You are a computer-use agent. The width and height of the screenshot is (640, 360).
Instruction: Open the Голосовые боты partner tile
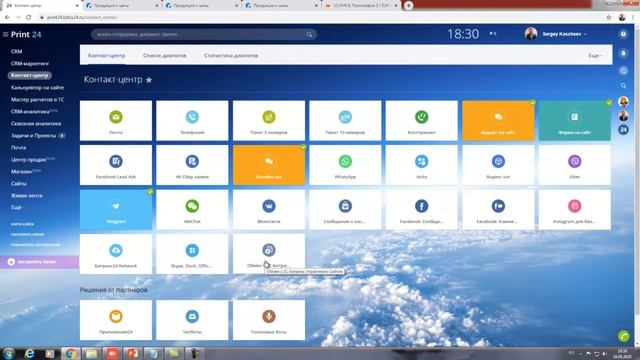coord(269,320)
